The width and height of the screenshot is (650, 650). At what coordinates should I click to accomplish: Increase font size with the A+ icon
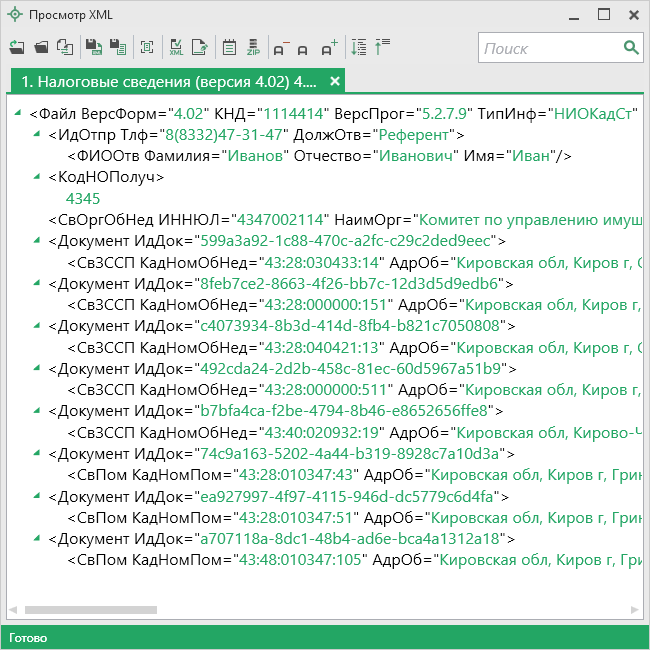coord(329,47)
